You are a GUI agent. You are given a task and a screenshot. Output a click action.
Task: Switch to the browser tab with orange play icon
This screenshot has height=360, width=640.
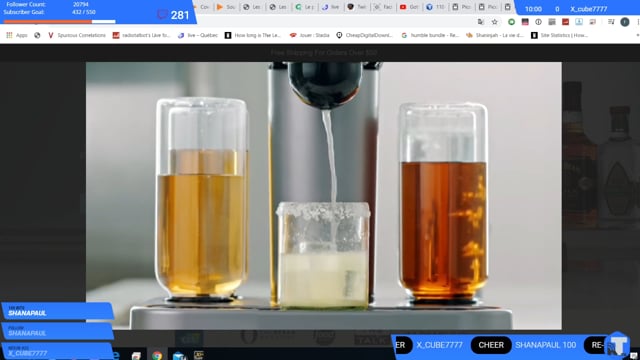pyautogui.click(x=226, y=7)
